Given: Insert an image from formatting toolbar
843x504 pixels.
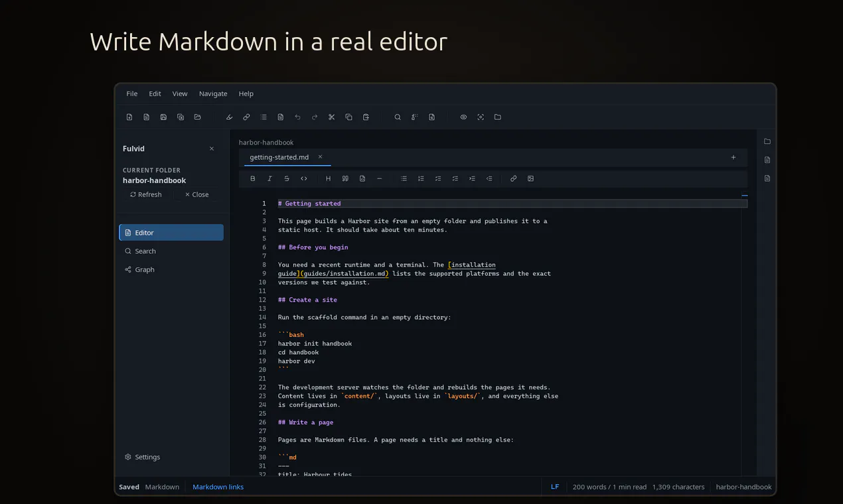Looking at the screenshot, I should point(530,178).
